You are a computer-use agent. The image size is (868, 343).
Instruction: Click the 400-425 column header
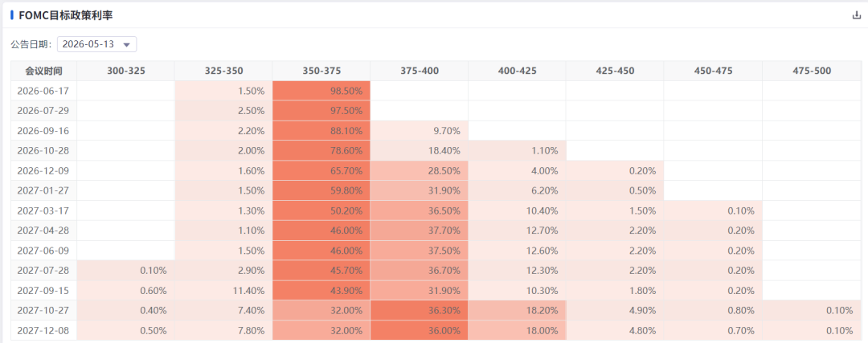[x=517, y=71]
